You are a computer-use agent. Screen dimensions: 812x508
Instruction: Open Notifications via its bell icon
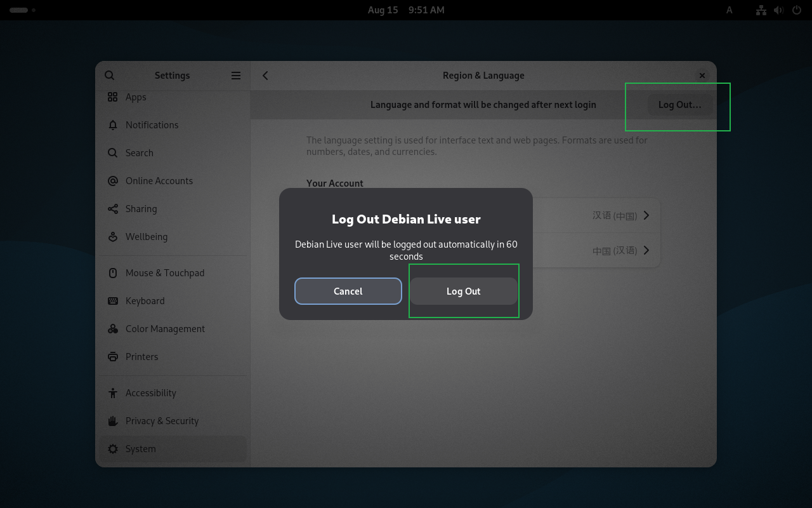[113, 125]
